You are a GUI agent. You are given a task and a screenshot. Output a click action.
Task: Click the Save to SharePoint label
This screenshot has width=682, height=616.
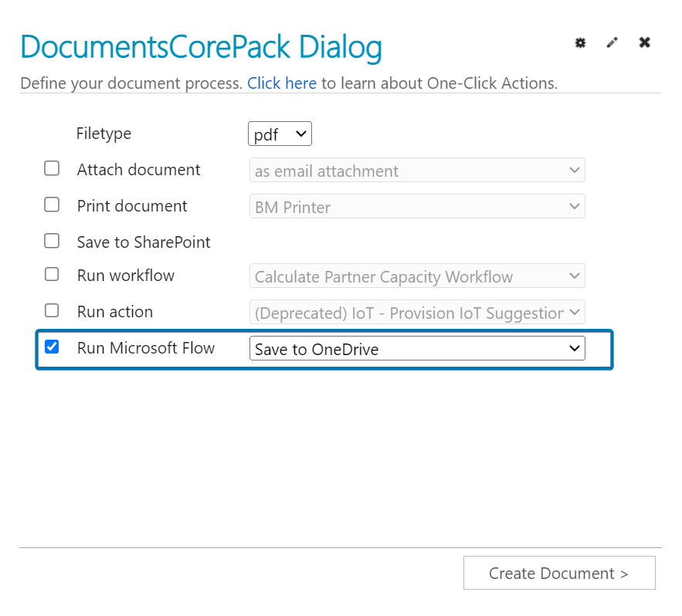tap(144, 242)
